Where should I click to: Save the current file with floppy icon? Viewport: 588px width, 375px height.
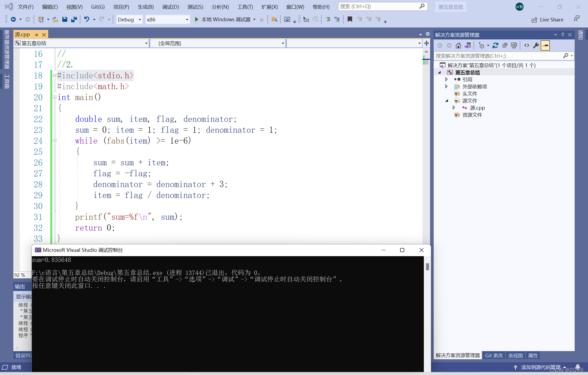tap(65, 19)
